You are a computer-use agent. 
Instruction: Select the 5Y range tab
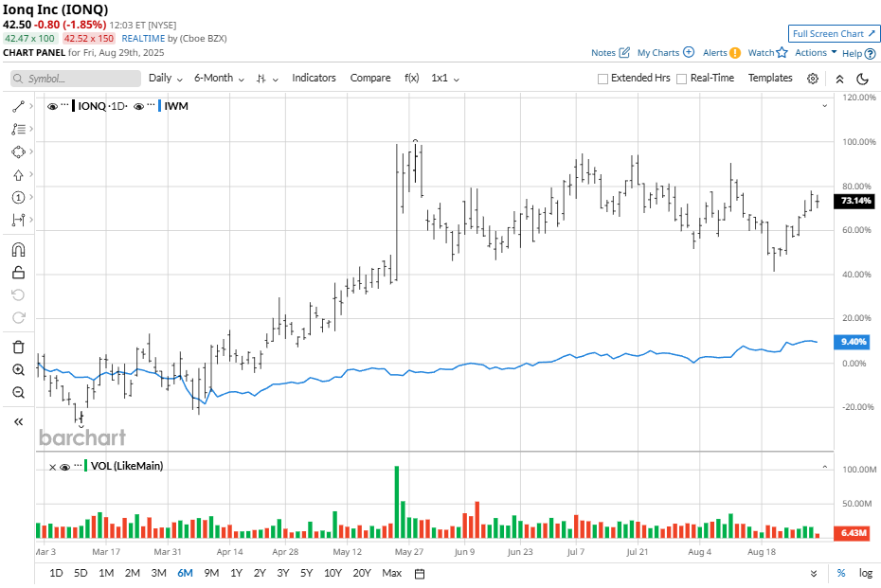click(x=306, y=574)
